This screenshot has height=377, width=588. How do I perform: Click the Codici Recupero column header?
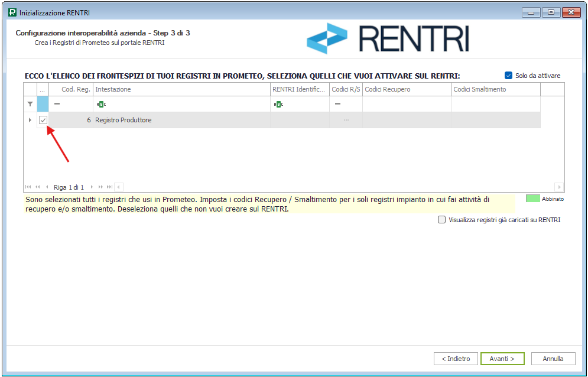click(x=406, y=89)
